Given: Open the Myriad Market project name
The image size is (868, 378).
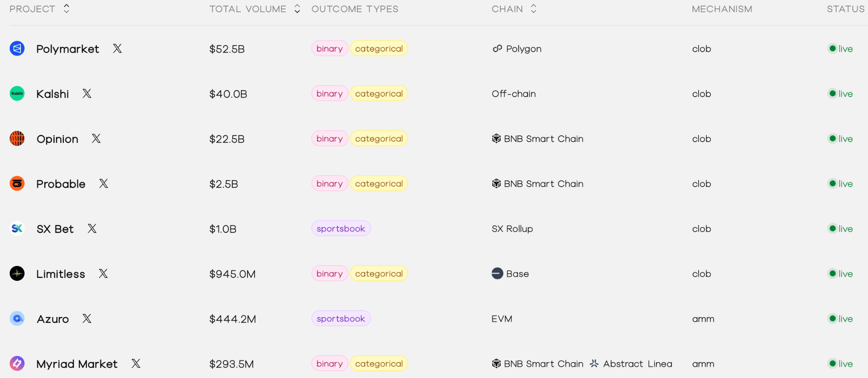Looking at the screenshot, I should [77, 364].
